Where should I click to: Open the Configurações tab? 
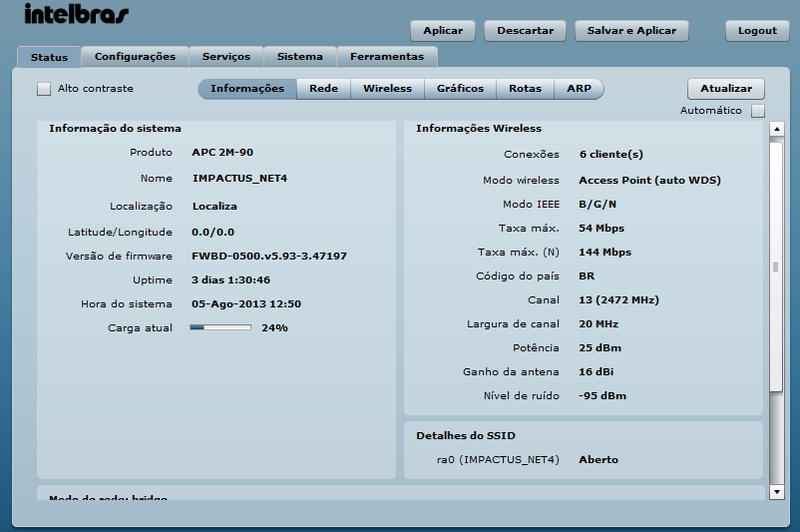point(135,57)
